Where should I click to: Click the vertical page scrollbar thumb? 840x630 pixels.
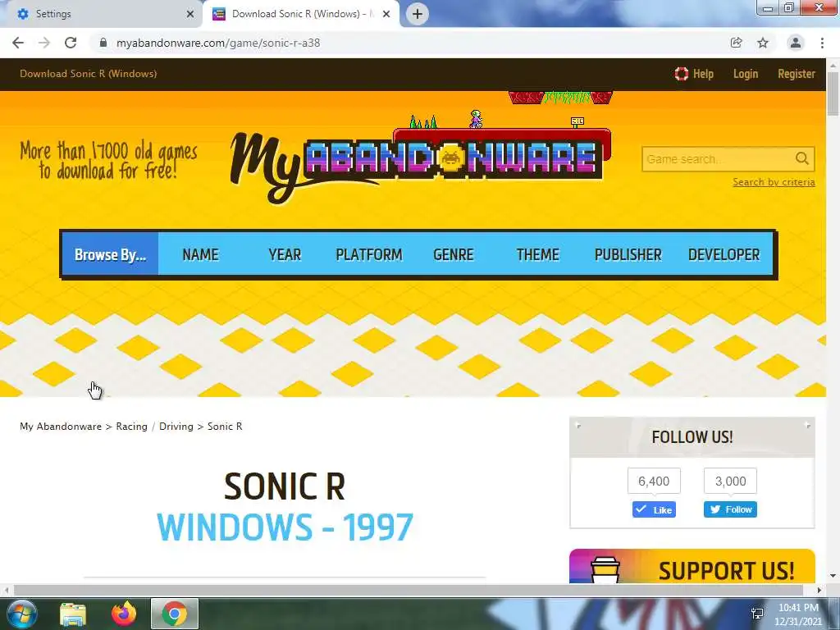point(833,94)
